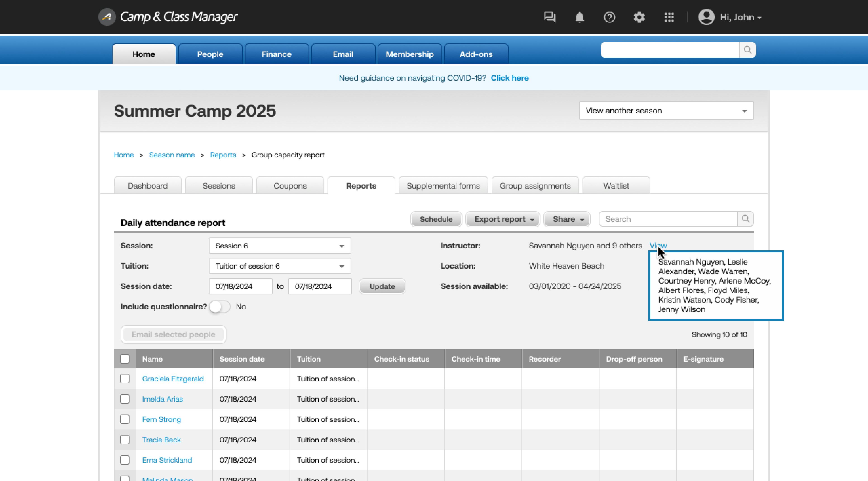This screenshot has width=868, height=481.
Task: Click the View link beside instructor names
Action: click(658, 246)
